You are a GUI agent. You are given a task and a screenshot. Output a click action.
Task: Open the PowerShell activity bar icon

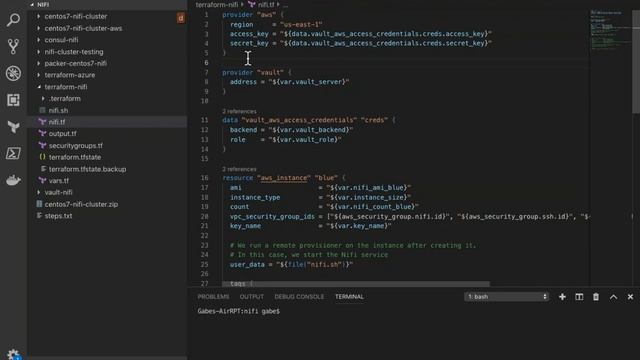click(13, 153)
